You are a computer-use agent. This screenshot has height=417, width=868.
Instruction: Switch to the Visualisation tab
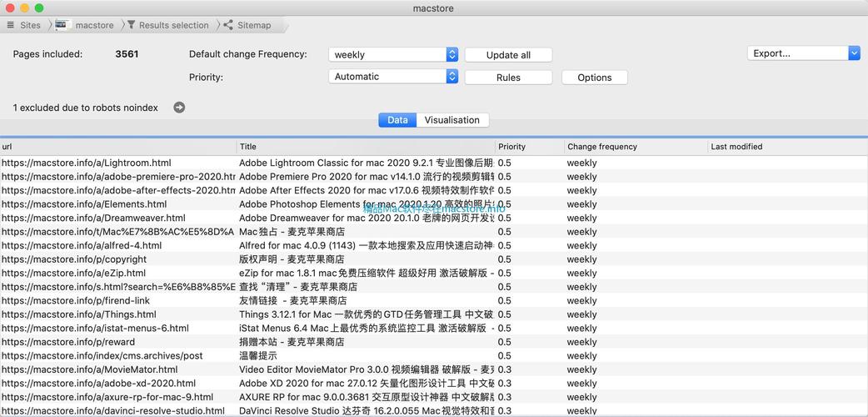[452, 120]
